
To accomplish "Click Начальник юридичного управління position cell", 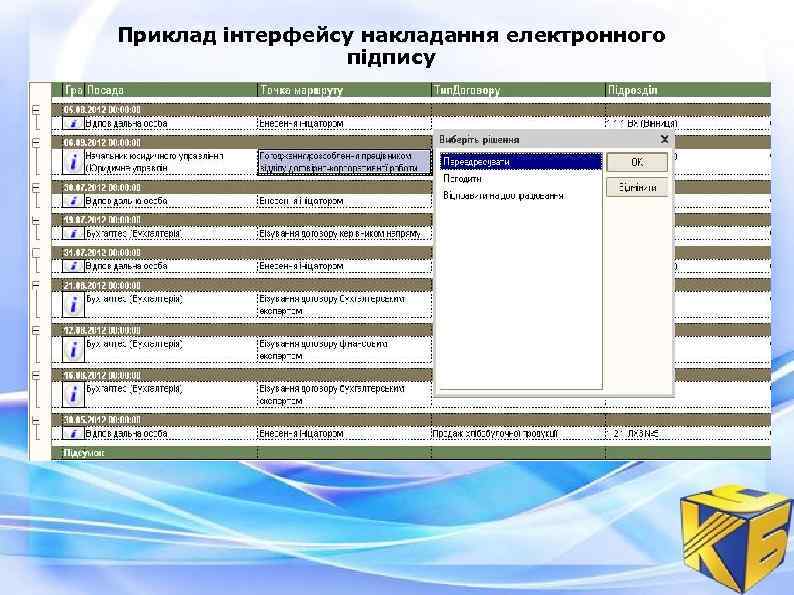I will (x=171, y=162).
